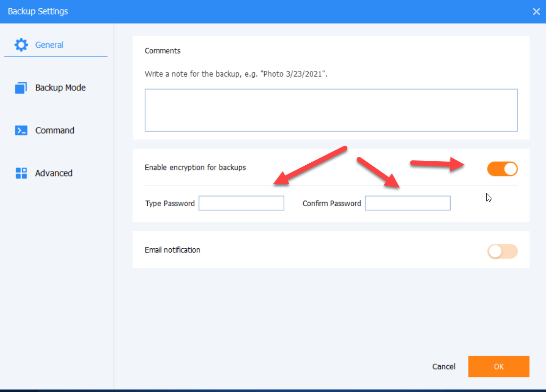
Task: Click the 'Confirm Password' label
Action: [332, 203]
